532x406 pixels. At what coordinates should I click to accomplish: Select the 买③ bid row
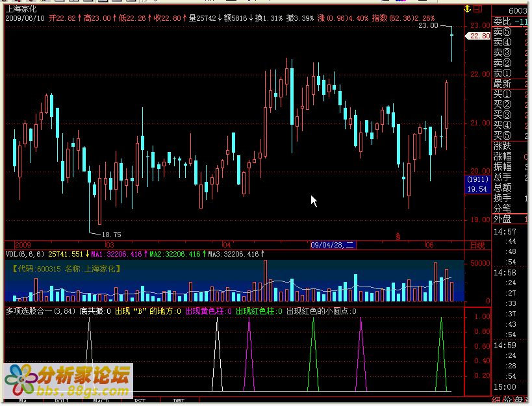coord(510,115)
